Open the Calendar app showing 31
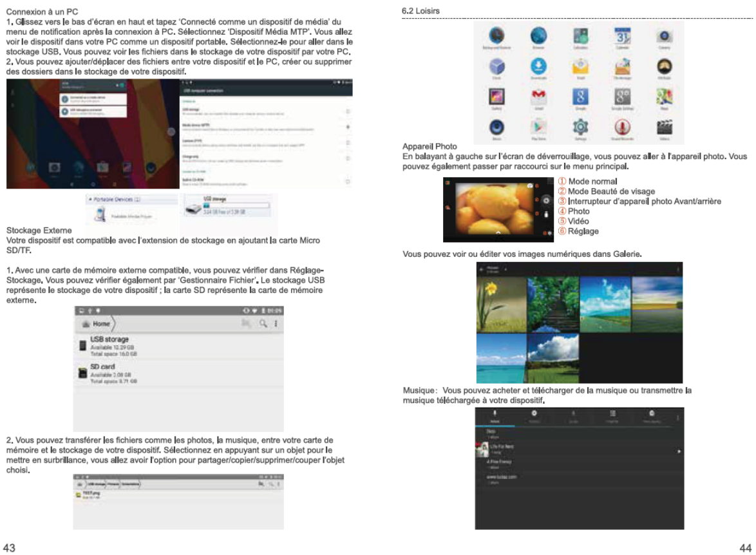Screen dimensions: 756x555 (x=623, y=36)
